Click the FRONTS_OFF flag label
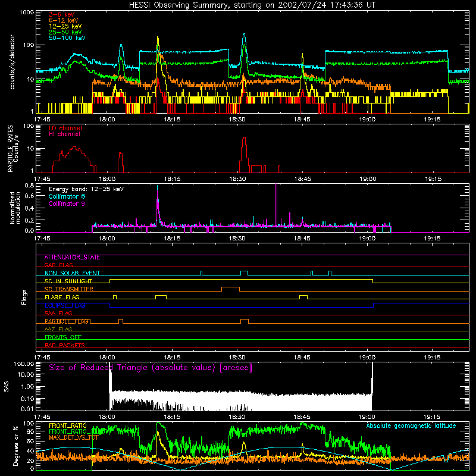 pyautogui.click(x=63, y=337)
